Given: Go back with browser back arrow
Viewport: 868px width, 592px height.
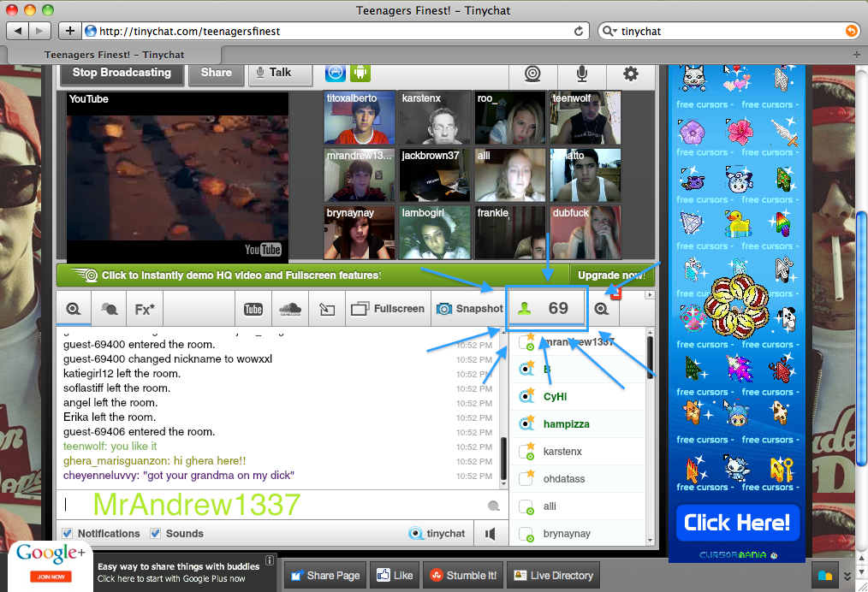Looking at the screenshot, I should [18, 31].
